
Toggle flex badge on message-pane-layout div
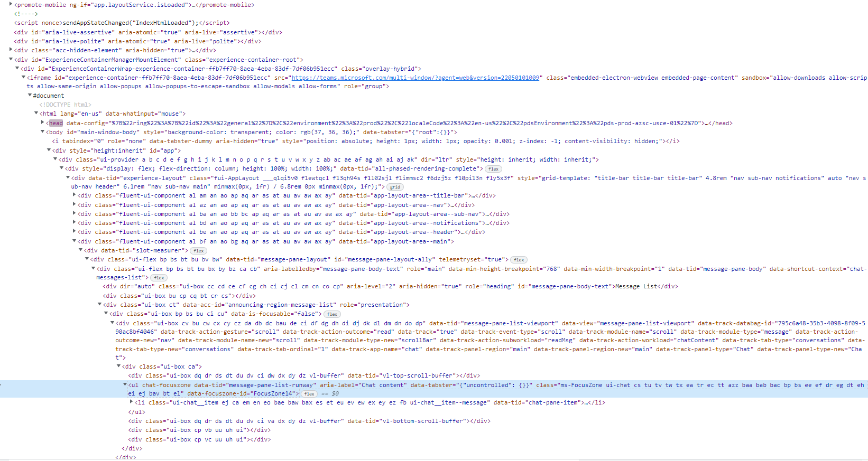[x=519, y=260]
